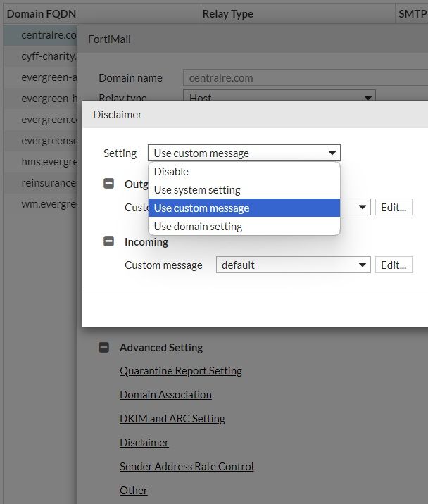The image size is (428, 504).
Task: Collapse the Outgoing section minus icon
Action: 108,184
